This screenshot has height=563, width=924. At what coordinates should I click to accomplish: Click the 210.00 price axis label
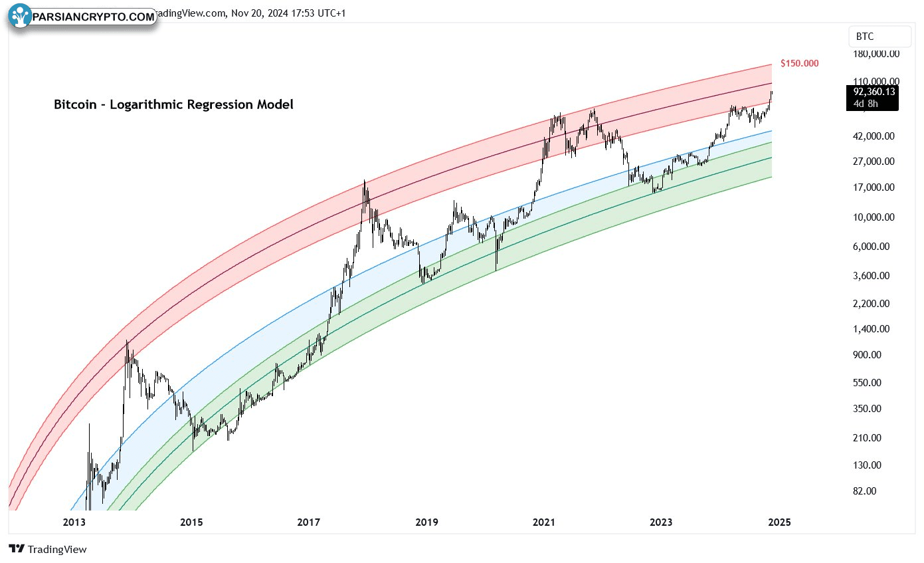pyautogui.click(x=866, y=438)
